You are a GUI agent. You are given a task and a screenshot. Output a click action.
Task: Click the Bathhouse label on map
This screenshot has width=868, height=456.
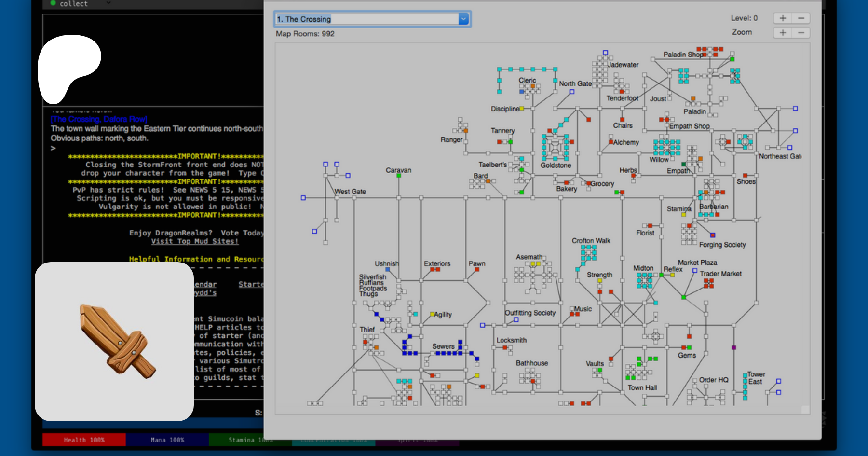click(532, 363)
